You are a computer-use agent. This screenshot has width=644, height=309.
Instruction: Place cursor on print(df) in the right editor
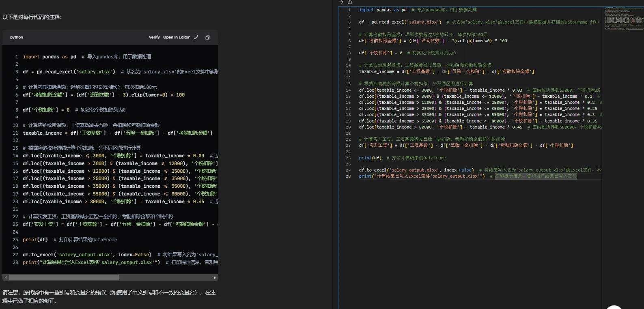click(370, 158)
